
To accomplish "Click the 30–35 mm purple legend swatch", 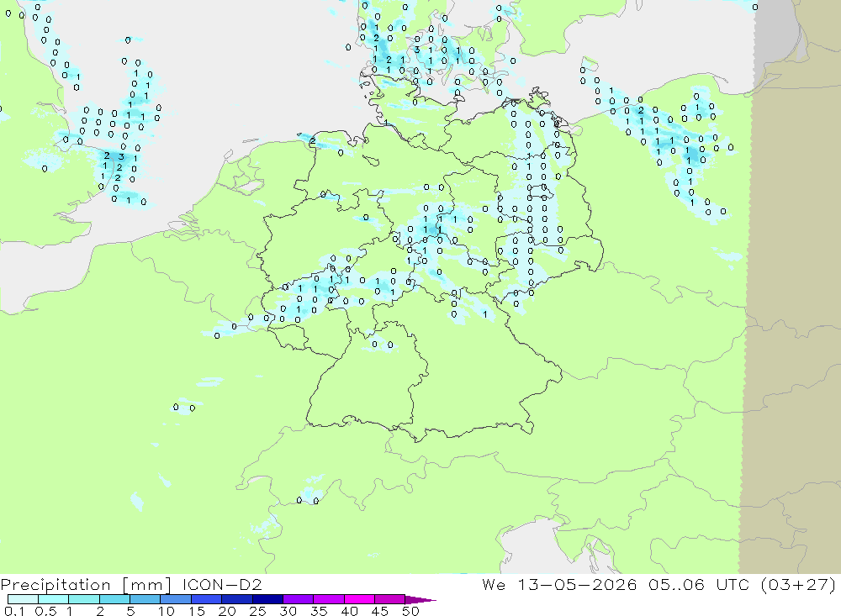I will pyautogui.click(x=299, y=599).
